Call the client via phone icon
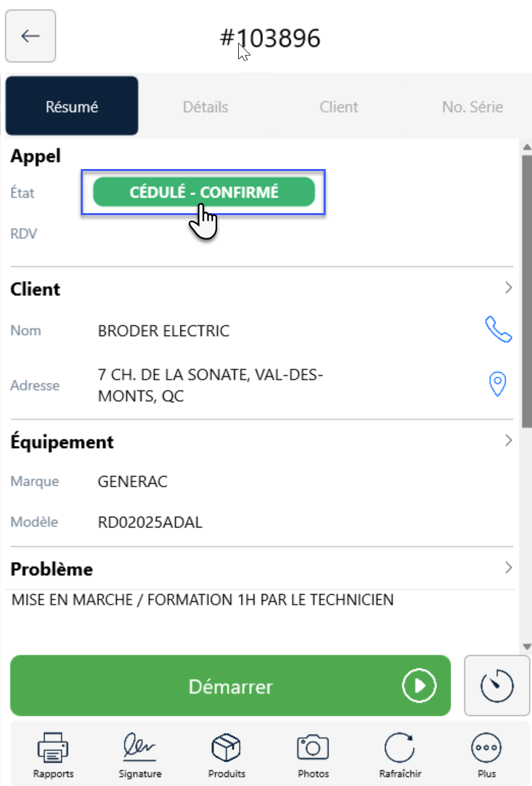The height and width of the screenshot is (786, 532). click(x=499, y=329)
